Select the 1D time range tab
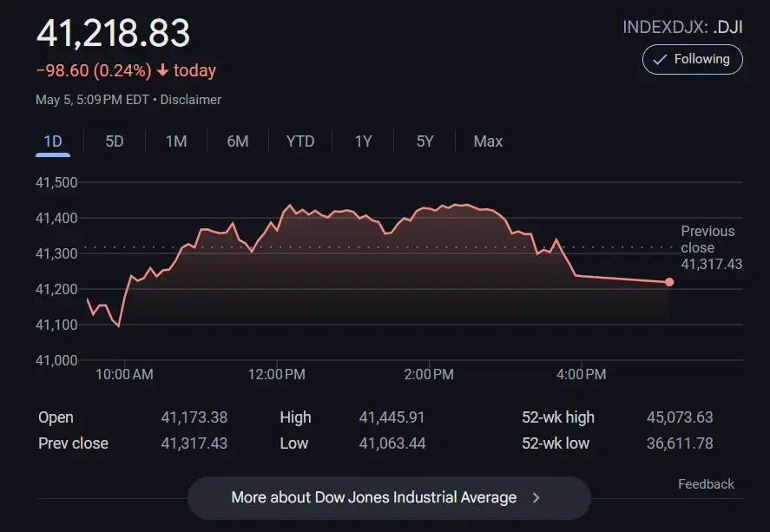This screenshot has width=770, height=532. click(x=53, y=141)
